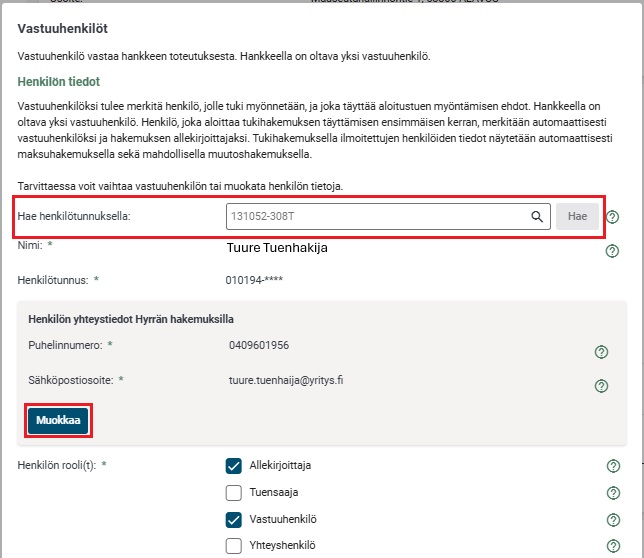644x558 pixels.
Task: Uncheck the Allekirjoittaja checkbox
Action: point(234,465)
